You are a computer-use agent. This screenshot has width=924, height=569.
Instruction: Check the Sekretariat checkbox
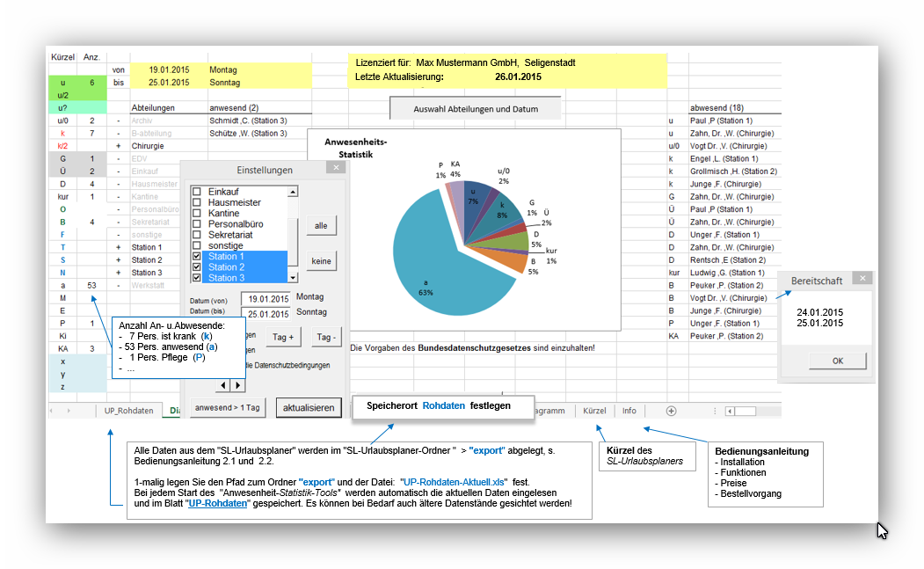[x=197, y=235]
